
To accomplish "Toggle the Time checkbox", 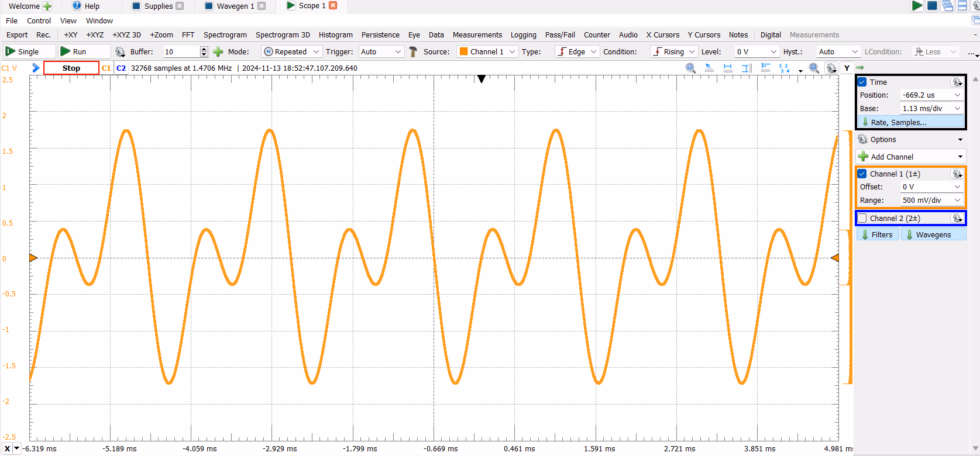I will (862, 82).
